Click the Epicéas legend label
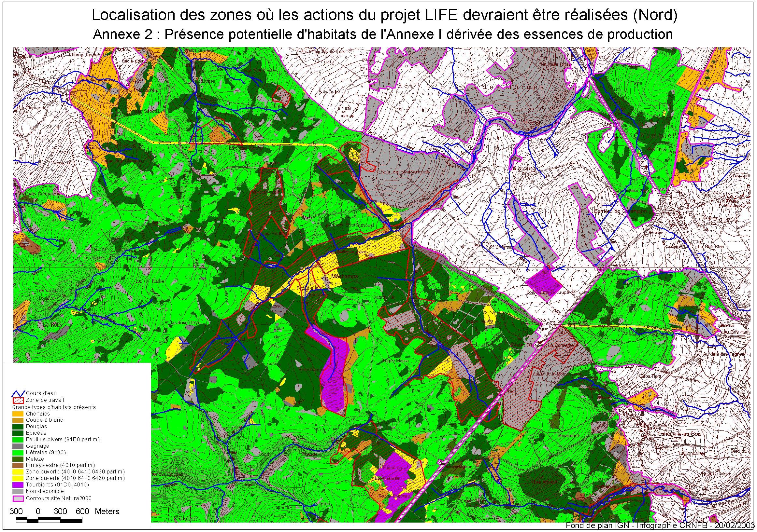Image resolution: width=757 pixels, height=532 pixels. [x=36, y=433]
